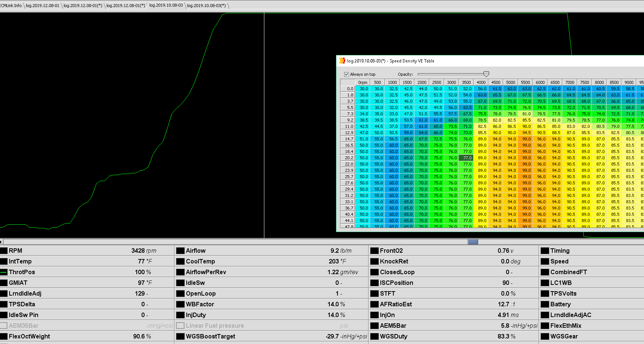Screen dimensions: 644x344
Task: Toggle the AFRatioEst graph color box
Action: [374, 304]
